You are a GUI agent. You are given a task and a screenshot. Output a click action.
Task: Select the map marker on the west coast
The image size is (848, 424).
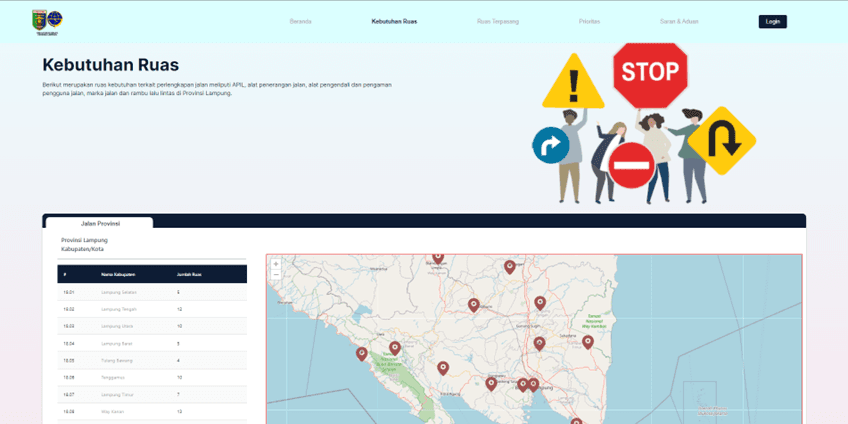pos(361,354)
